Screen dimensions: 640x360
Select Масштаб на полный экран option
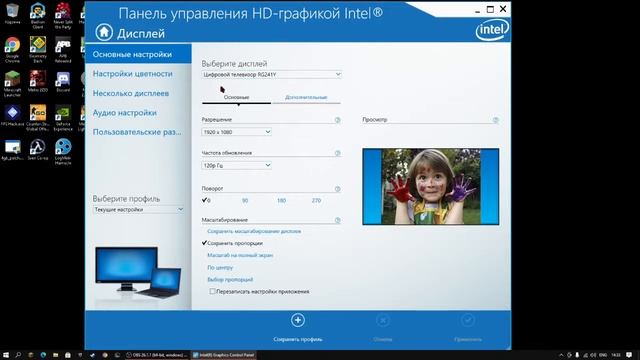(x=240, y=255)
